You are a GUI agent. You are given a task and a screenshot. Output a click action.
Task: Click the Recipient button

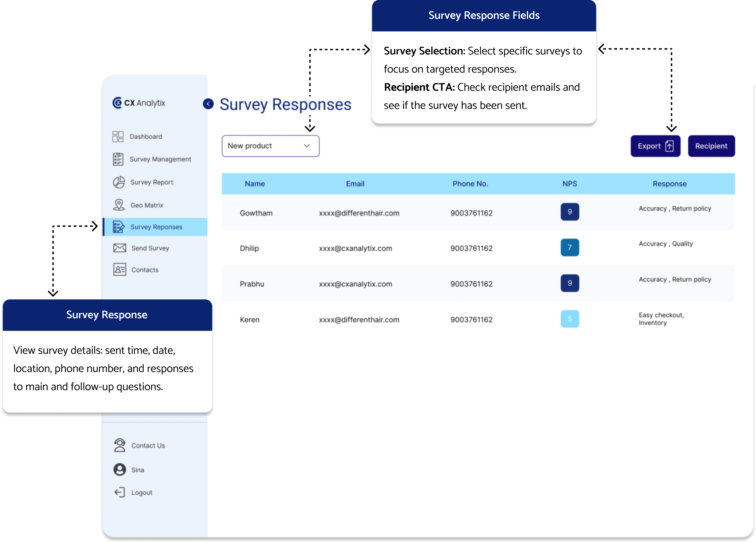tap(711, 146)
